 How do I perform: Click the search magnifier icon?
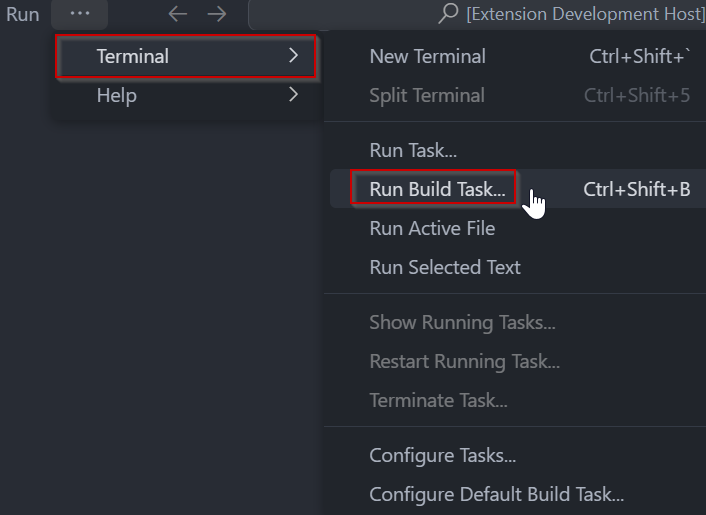[x=449, y=14]
